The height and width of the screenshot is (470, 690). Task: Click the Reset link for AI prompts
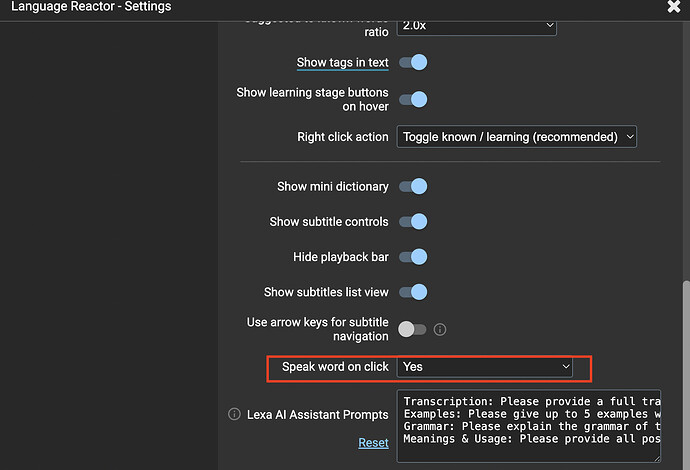coord(373,443)
